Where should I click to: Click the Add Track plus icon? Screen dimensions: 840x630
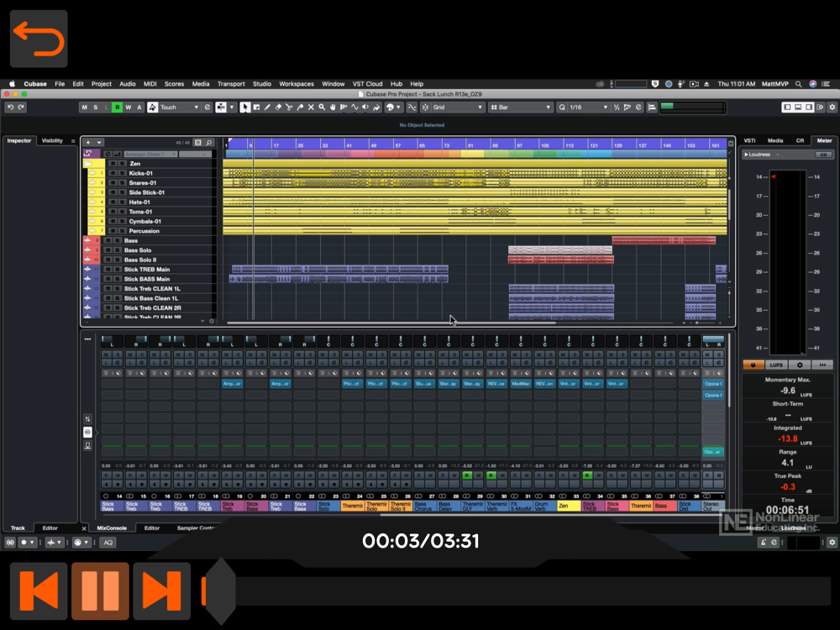pyautogui.click(x=88, y=143)
